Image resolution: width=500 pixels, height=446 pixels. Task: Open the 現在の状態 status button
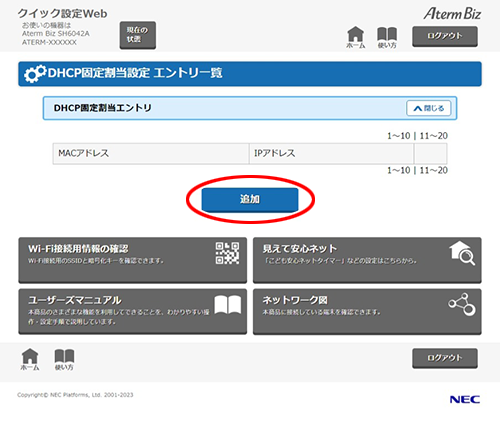[138, 35]
